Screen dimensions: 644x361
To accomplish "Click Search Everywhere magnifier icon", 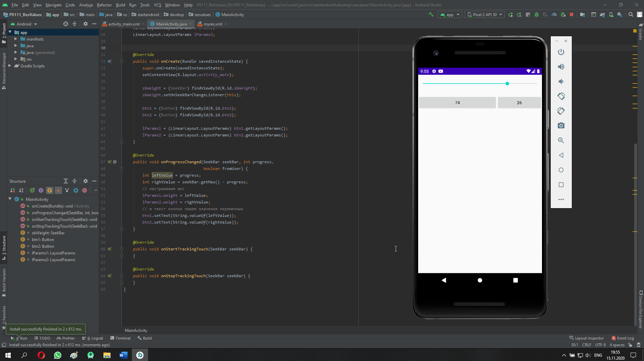I will (x=631, y=15).
